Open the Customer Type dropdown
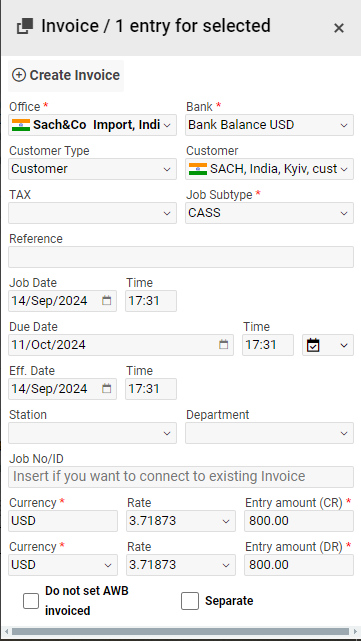361x641 pixels. coord(92,169)
